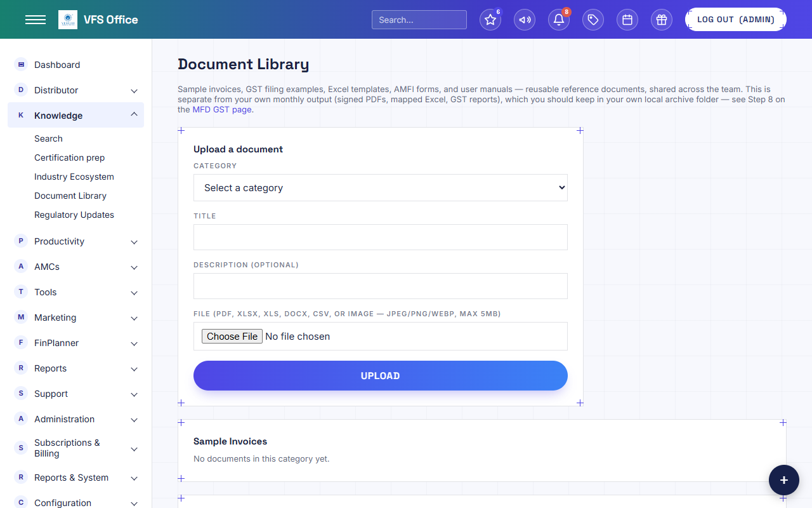Open the gift icon in header

click(x=662, y=20)
